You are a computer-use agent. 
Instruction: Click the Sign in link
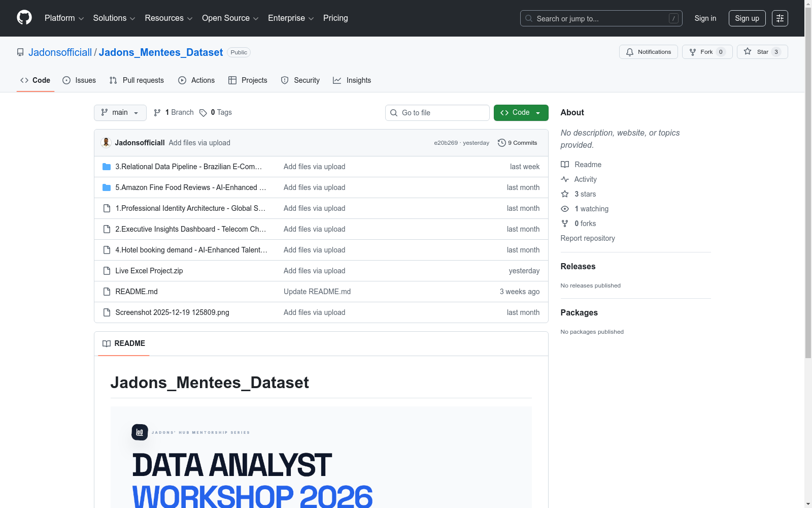coord(705,18)
